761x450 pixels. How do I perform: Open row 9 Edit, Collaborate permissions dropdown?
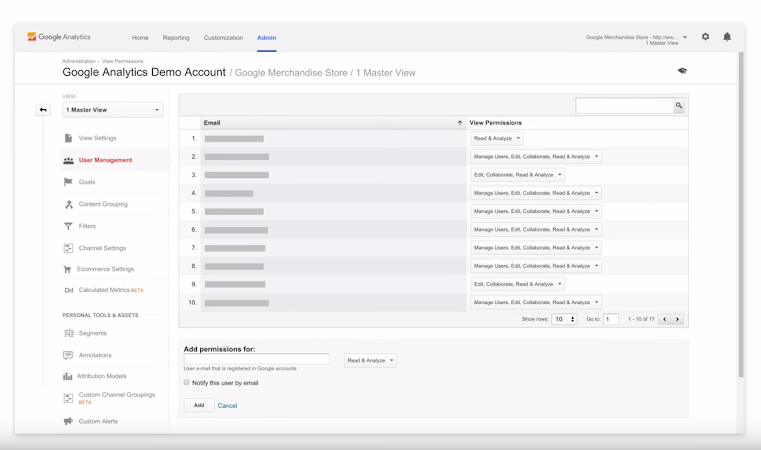tap(517, 284)
